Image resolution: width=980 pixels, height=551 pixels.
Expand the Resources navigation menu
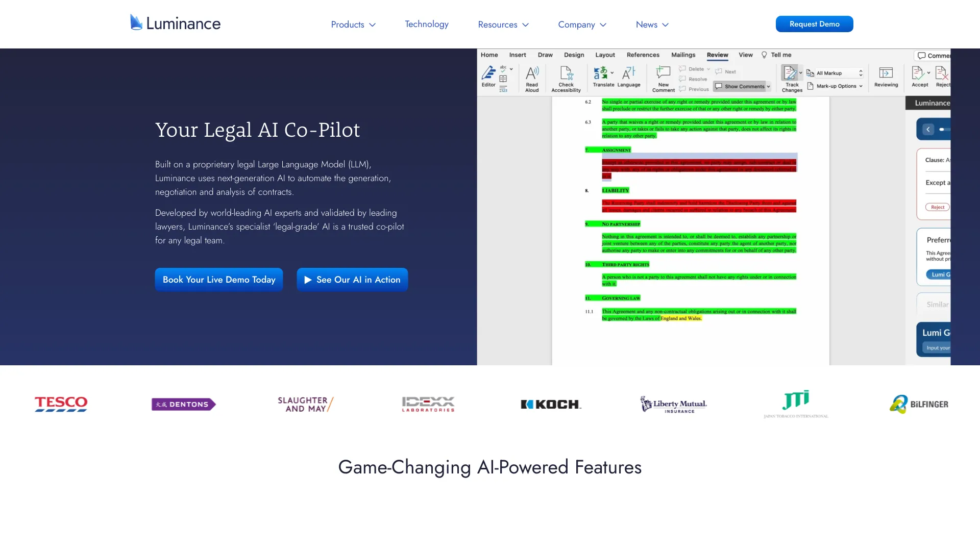coord(503,24)
